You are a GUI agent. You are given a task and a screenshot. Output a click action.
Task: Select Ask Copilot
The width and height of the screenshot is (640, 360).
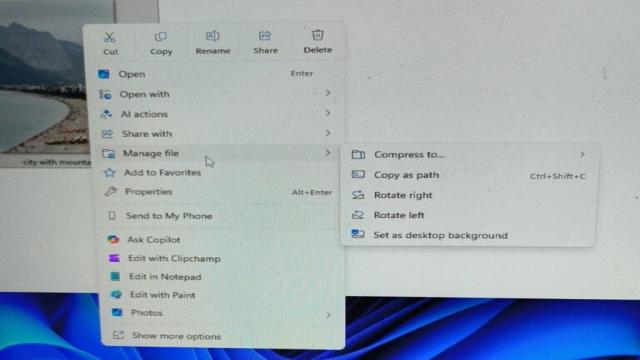pos(220,240)
